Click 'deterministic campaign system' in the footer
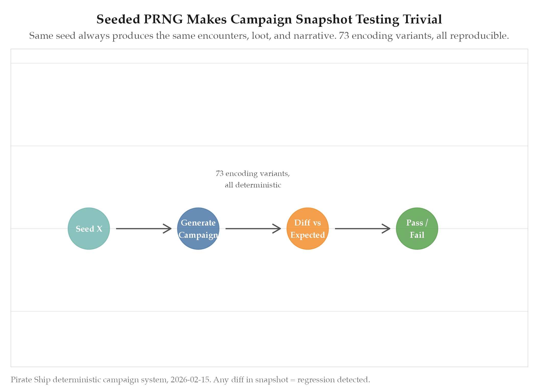This screenshot has height=392, width=543. pyautogui.click(x=110, y=380)
